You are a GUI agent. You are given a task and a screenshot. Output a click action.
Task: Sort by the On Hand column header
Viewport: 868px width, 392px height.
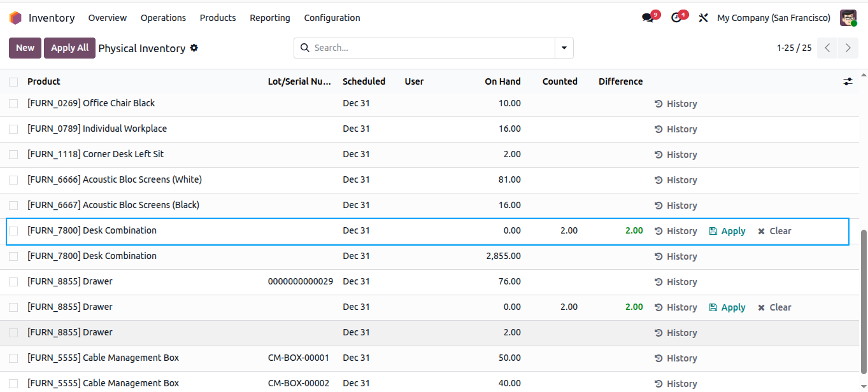coord(502,81)
